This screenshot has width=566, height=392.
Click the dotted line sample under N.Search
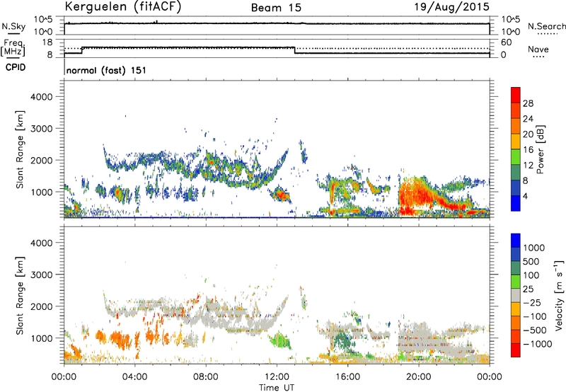(548, 34)
